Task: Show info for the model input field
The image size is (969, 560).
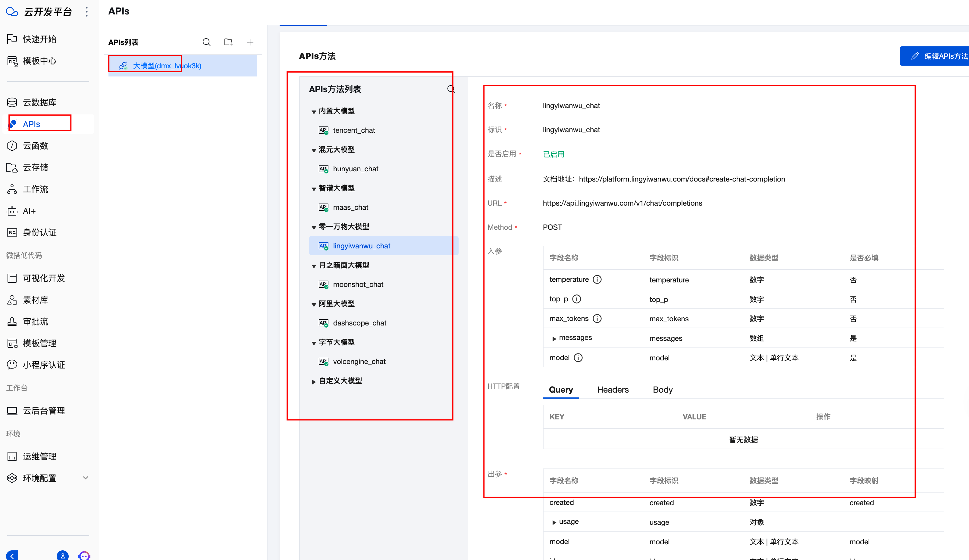Action: [578, 358]
